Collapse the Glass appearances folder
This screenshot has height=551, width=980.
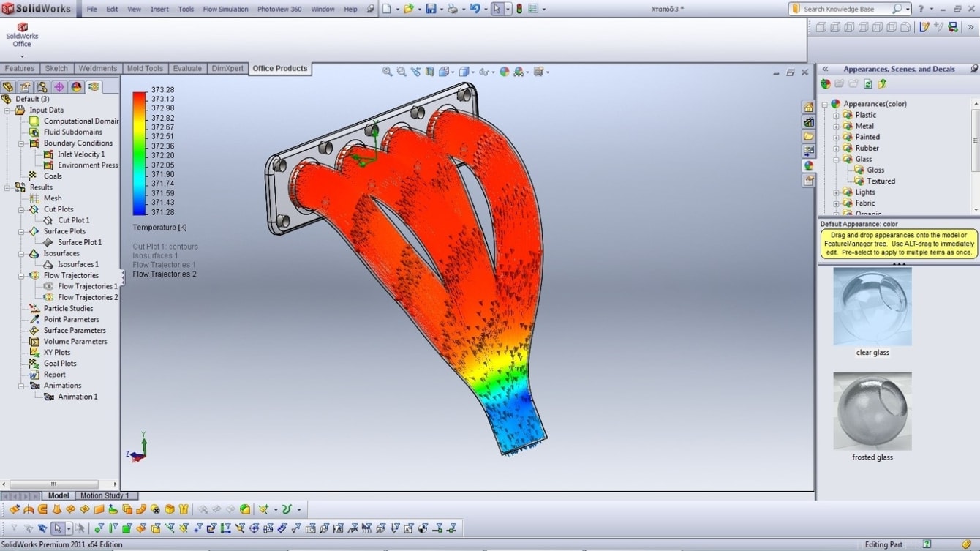pos(837,159)
